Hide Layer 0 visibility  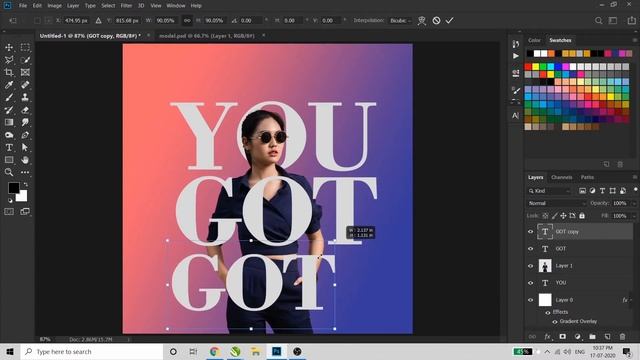click(x=531, y=300)
